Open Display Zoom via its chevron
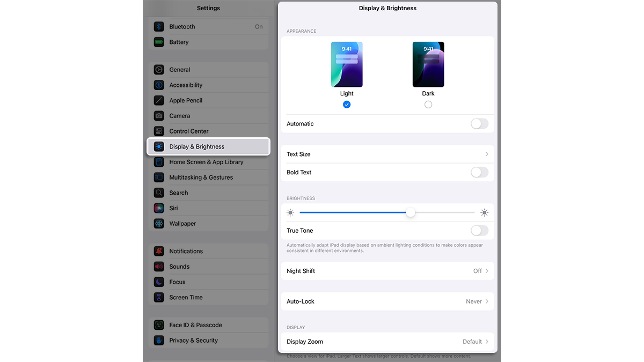Image resolution: width=644 pixels, height=362 pixels. [487, 342]
